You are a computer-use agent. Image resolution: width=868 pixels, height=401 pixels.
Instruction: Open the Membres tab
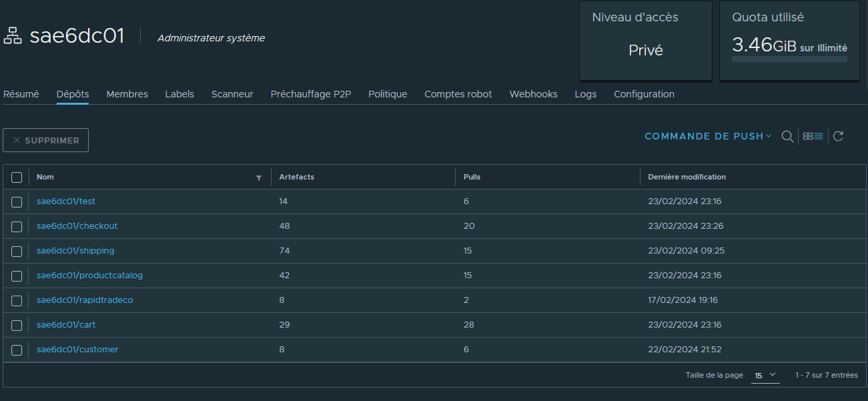point(127,94)
